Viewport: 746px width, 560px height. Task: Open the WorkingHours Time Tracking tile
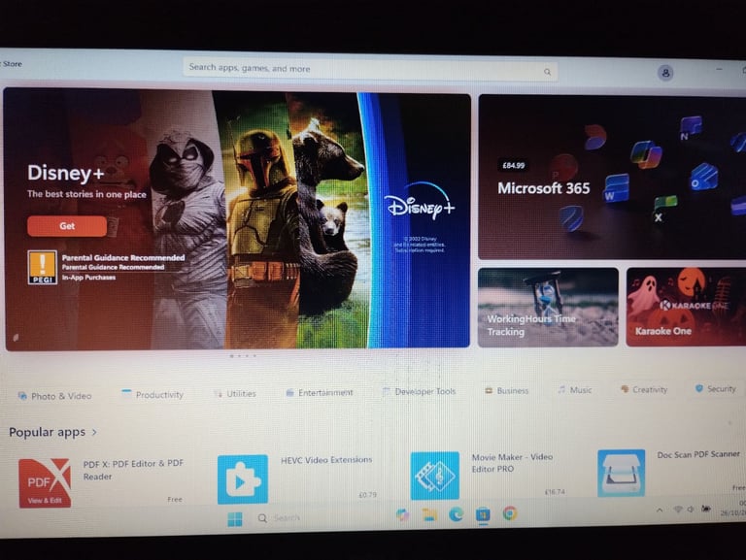[548, 307]
